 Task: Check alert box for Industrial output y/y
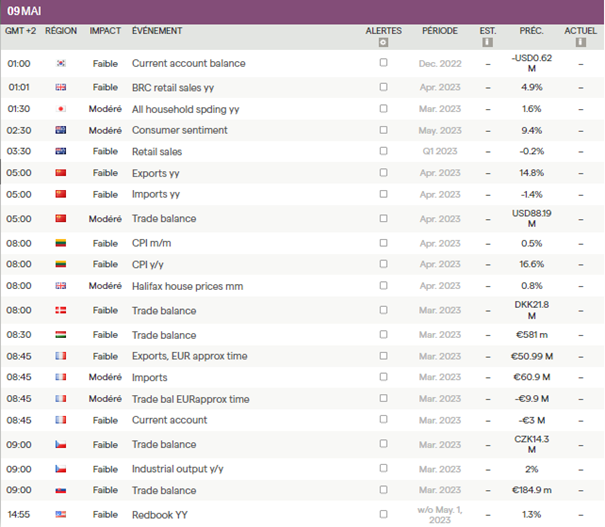pos(383,468)
